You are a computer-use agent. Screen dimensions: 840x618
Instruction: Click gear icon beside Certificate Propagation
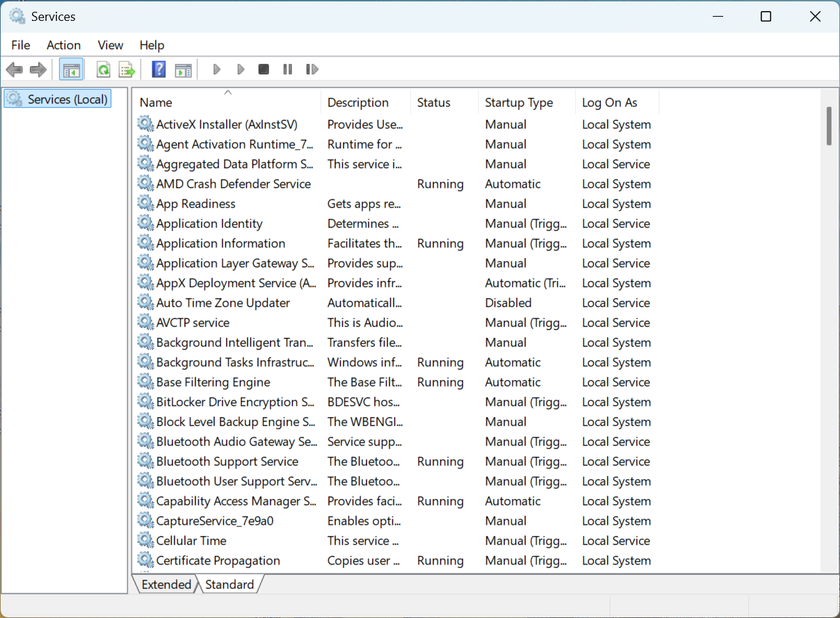[x=145, y=560]
